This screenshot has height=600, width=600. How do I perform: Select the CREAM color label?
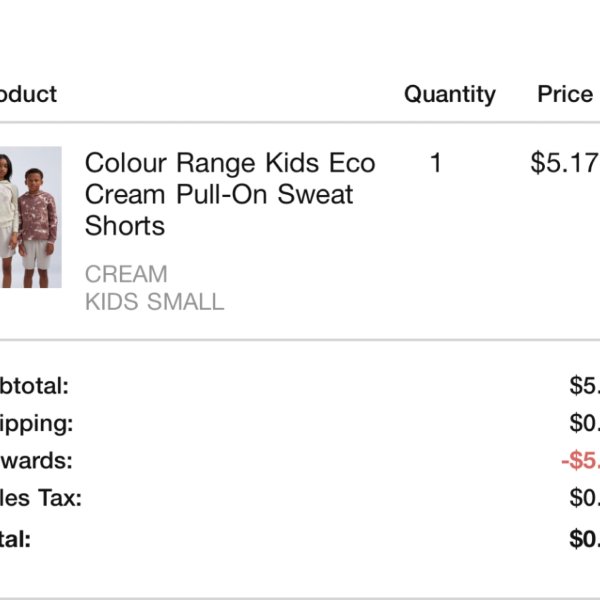tap(126, 274)
